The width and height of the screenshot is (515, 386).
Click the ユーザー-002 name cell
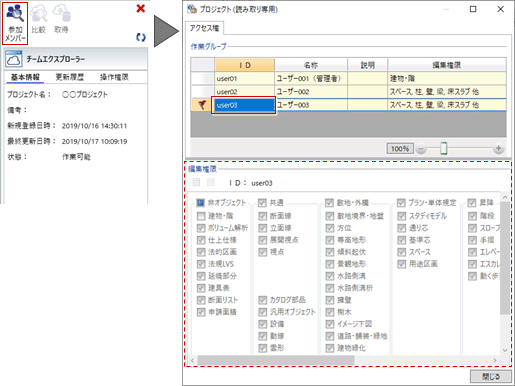(x=311, y=92)
